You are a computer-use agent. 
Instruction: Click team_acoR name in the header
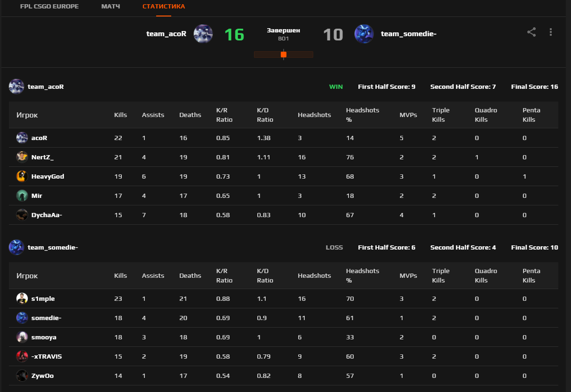point(166,34)
